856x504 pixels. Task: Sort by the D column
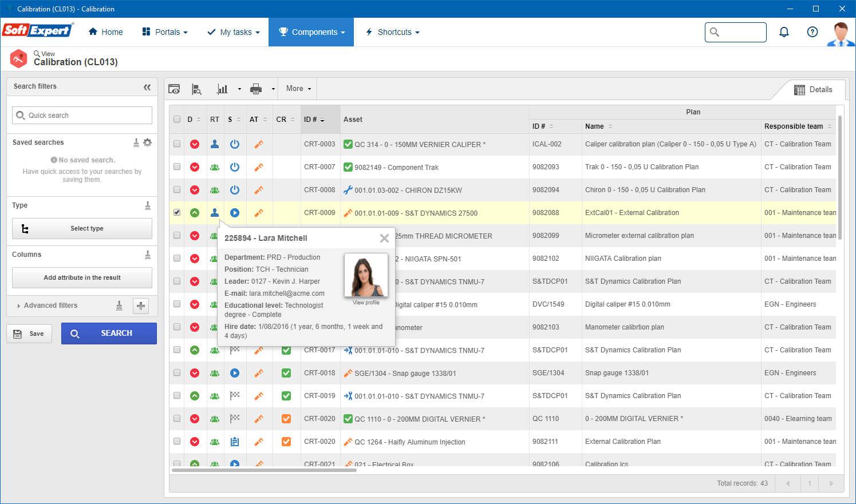pyautogui.click(x=194, y=120)
